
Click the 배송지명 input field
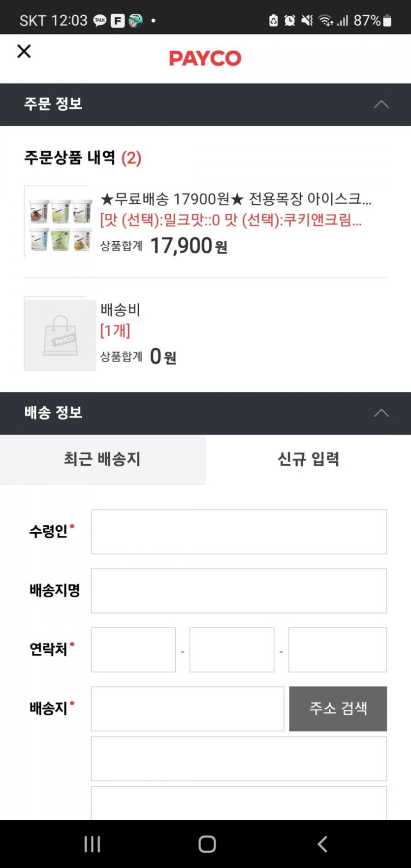(x=239, y=591)
